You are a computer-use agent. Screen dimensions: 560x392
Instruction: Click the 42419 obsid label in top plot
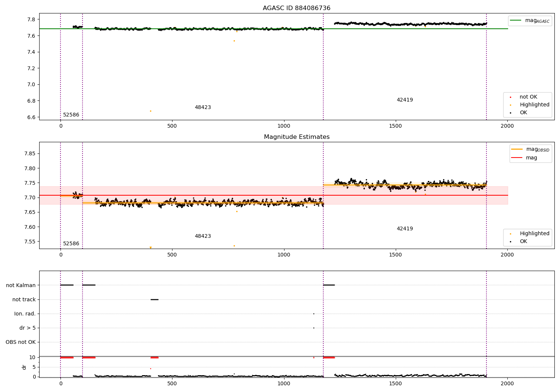coord(405,100)
